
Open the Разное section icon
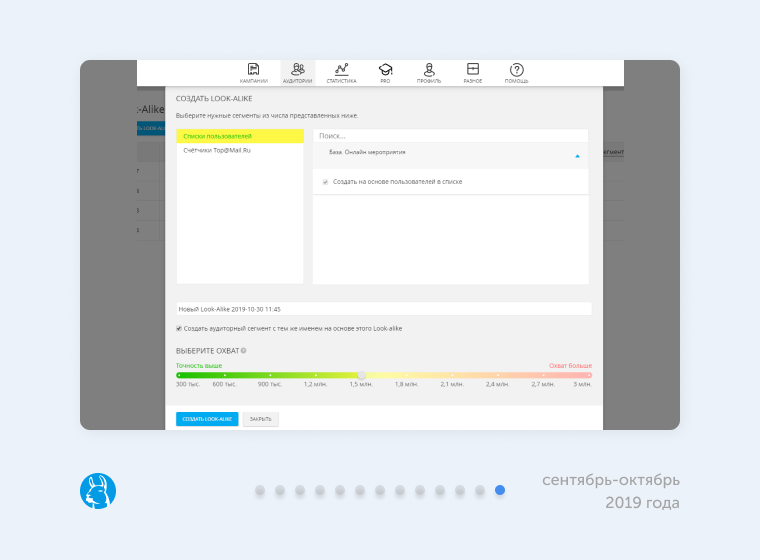coord(473,70)
